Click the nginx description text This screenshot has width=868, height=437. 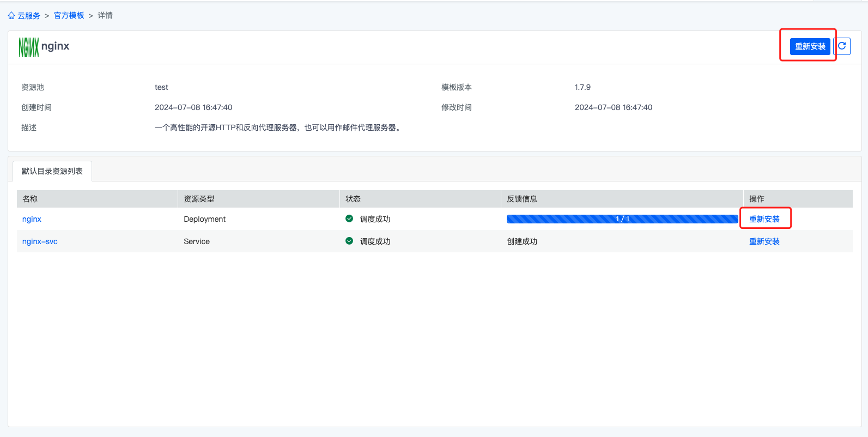[x=278, y=128]
